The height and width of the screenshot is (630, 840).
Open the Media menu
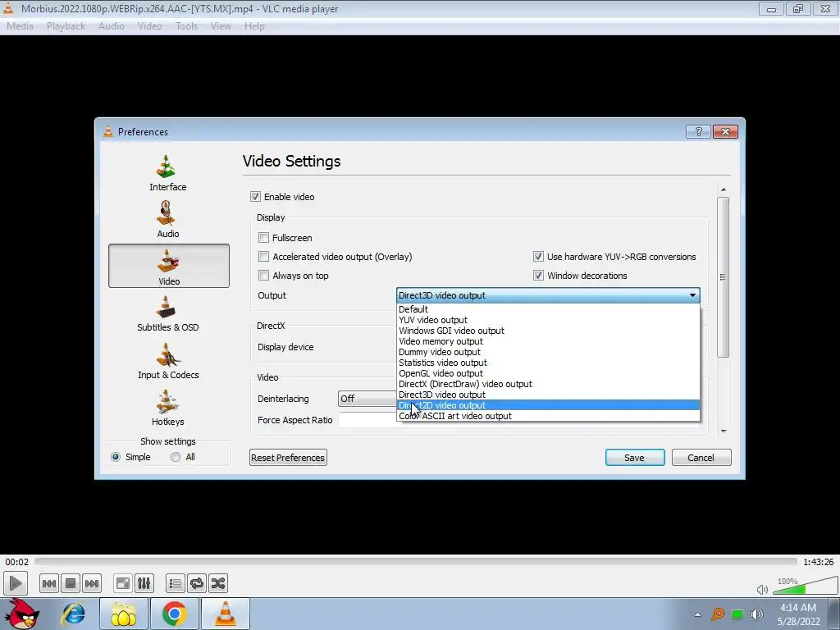click(20, 25)
